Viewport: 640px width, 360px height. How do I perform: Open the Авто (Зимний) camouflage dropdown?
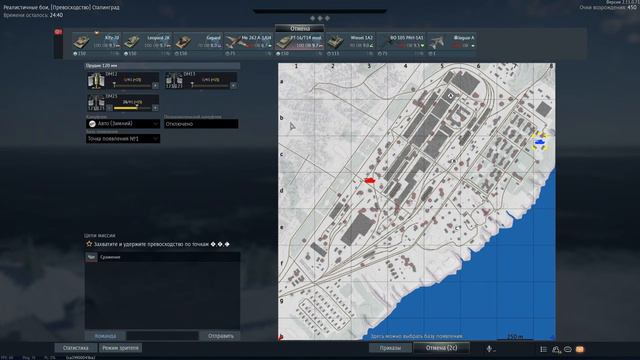pos(123,124)
